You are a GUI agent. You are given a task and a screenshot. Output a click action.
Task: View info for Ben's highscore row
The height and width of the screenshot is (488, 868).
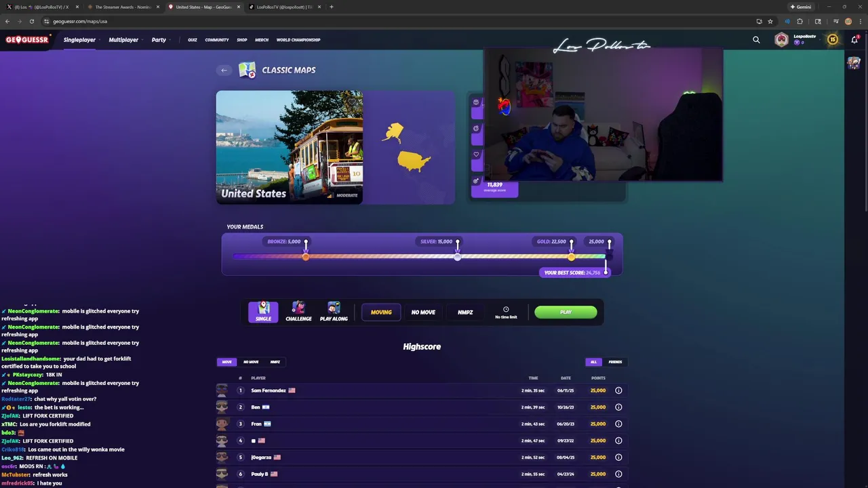coord(618,407)
